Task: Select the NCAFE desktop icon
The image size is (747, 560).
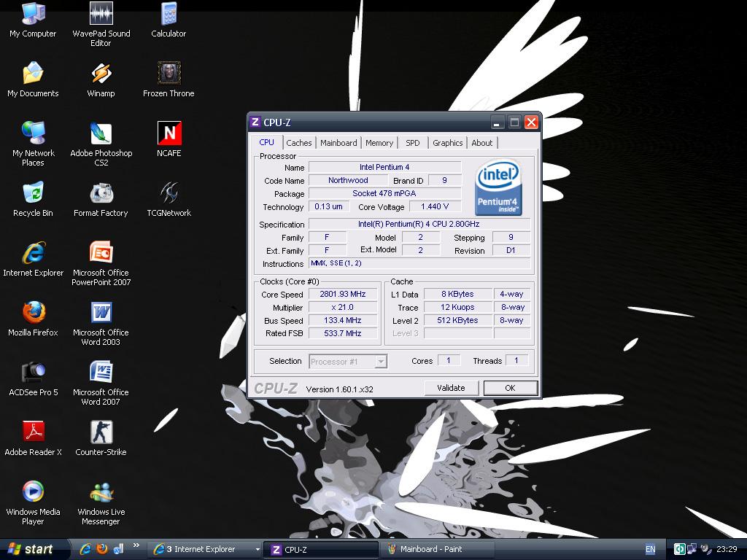Action: [169, 139]
